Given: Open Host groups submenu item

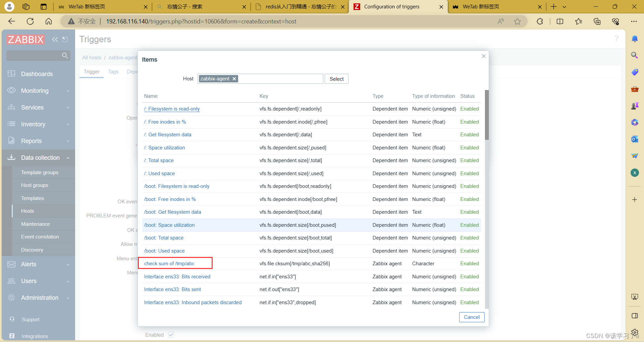Looking at the screenshot, I should tap(35, 185).
